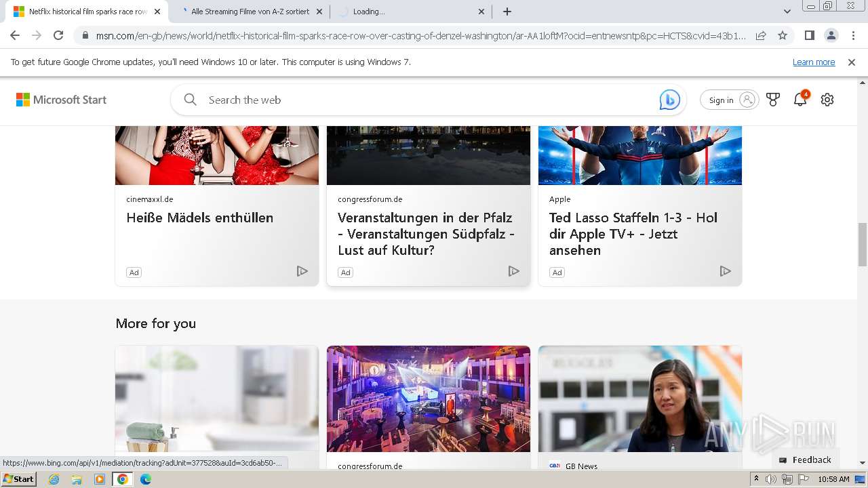Click the 'cinemaxxl.de' source label
868x488 pixels.
click(x=150, y=199)
